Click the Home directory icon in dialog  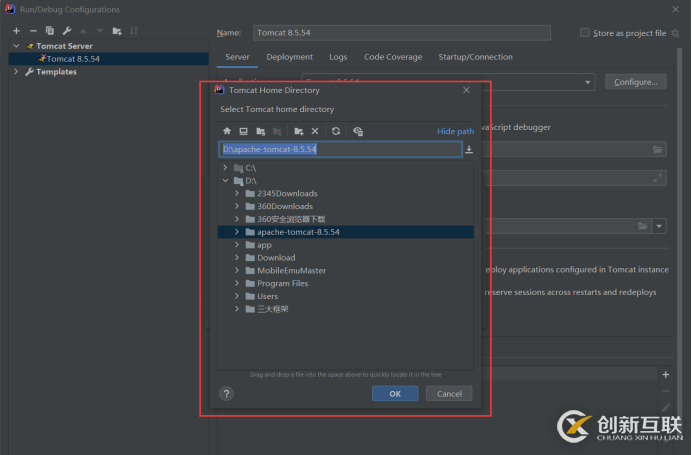click(x=227, y=131)
